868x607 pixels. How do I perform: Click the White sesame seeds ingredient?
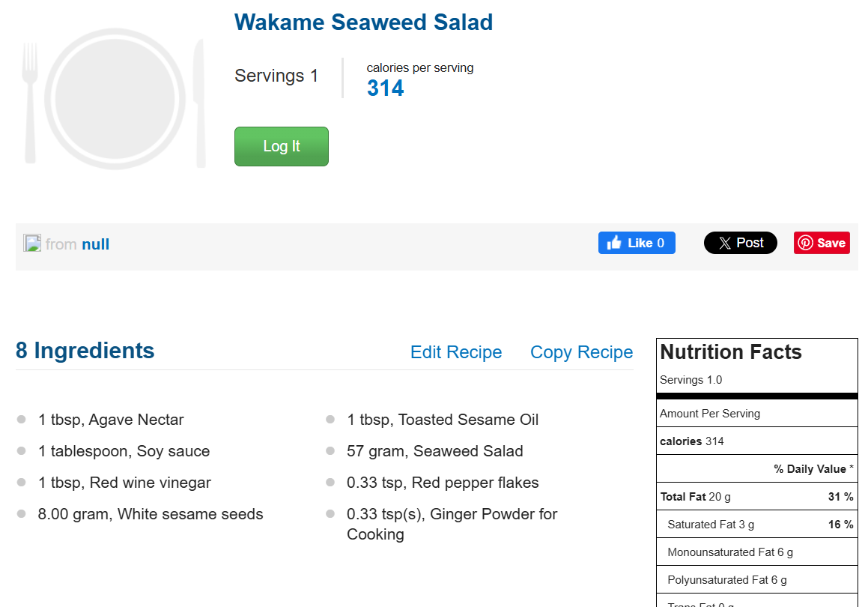[x=151, y=514]
